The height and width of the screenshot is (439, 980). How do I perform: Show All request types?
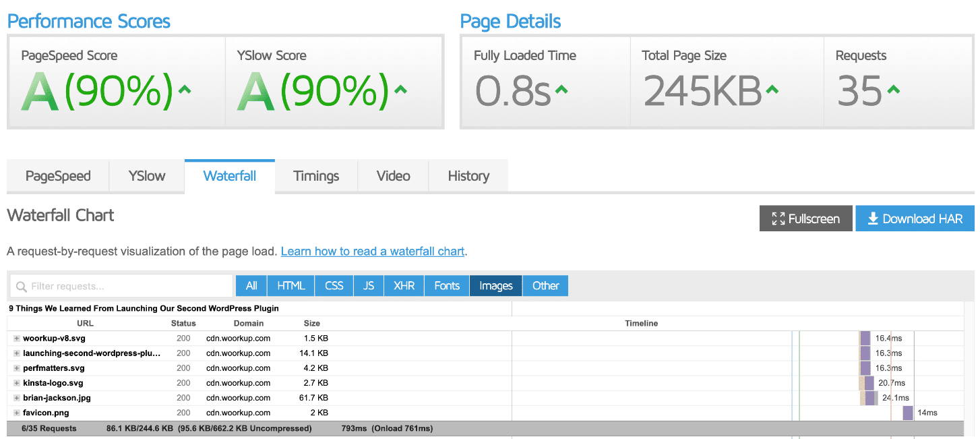pyautogui.click(x=251, y=286)
